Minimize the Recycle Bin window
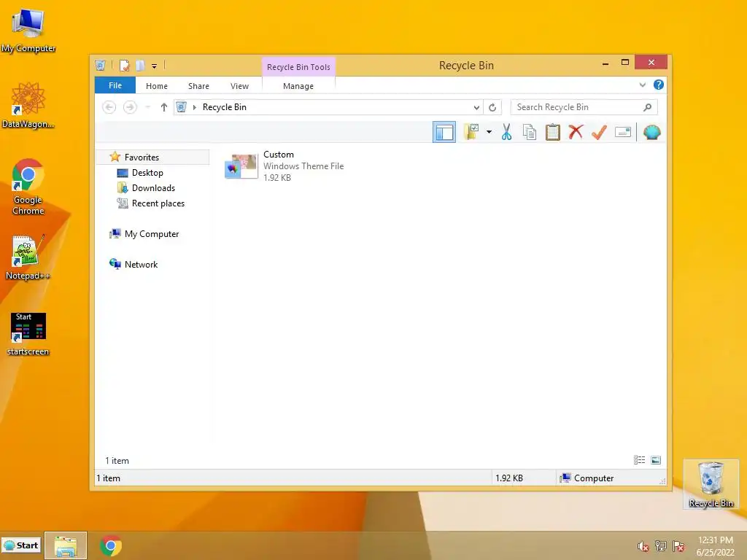Viewport: 747px width, 560px height. click(x=605, y=63)
